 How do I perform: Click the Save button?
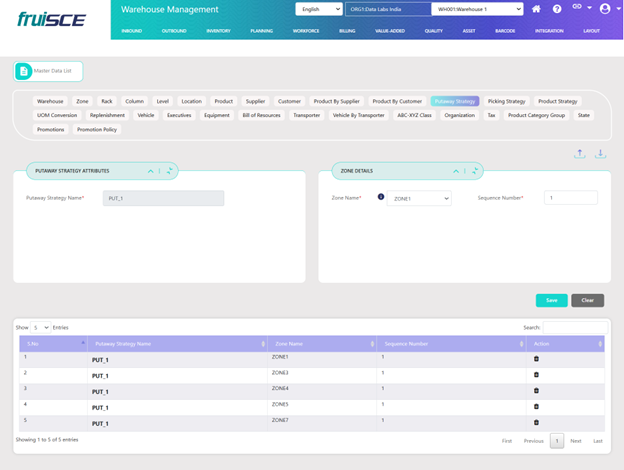point(551,300)
